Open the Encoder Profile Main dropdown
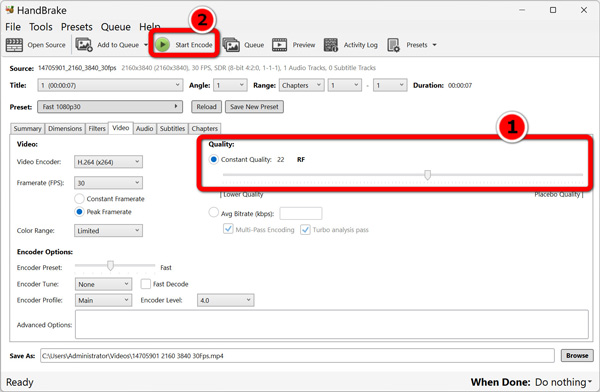 (103, 300)
